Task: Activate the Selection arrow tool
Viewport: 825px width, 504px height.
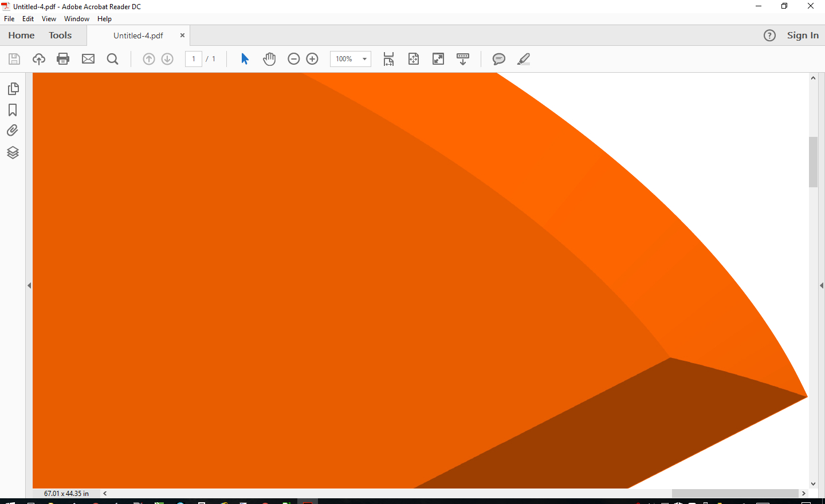Action: [245, 59]
